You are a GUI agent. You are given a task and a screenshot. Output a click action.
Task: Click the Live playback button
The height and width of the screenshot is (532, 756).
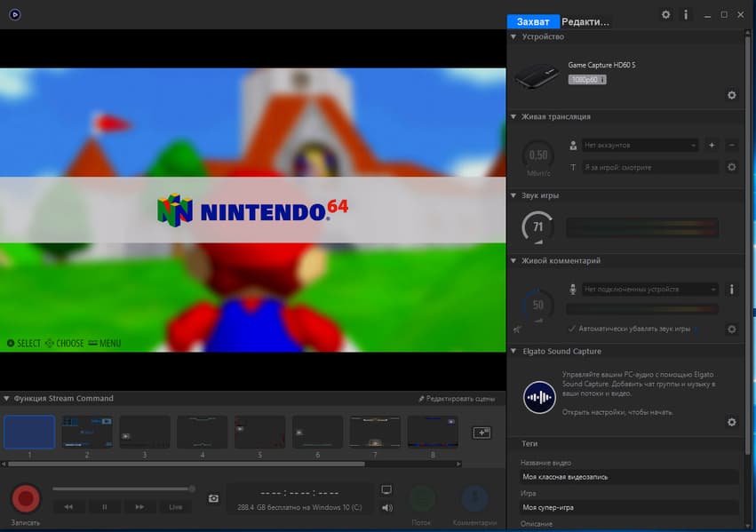click(x=175, y=507)
